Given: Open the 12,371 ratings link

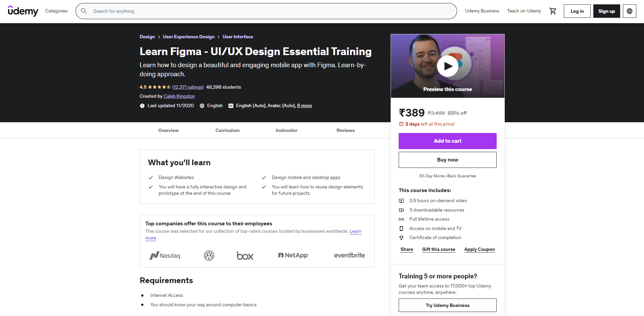Looking at the screenshot, I should click(188, 87).
